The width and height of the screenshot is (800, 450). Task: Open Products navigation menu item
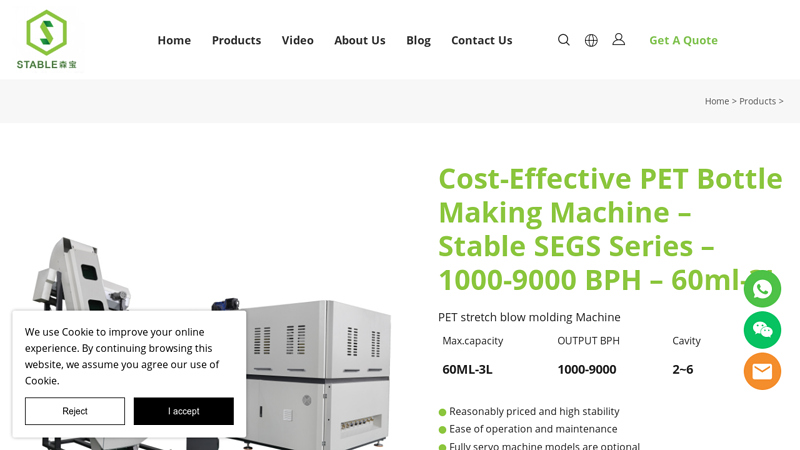(236, 40)
